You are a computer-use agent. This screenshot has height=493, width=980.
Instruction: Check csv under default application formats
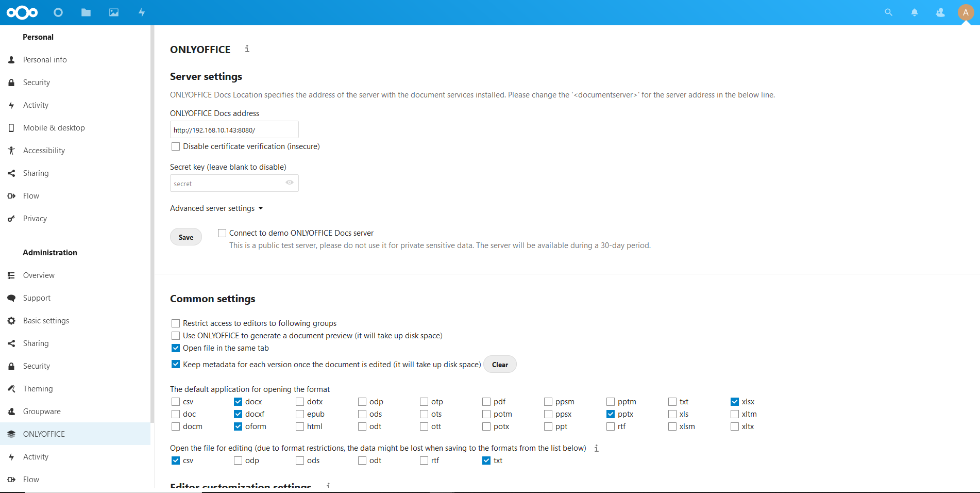coord(176,402)
